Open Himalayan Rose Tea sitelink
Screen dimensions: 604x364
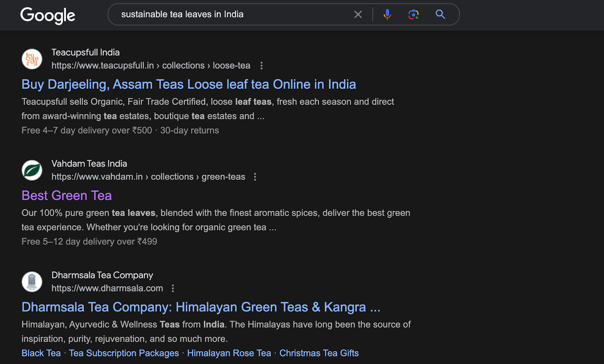(x=229, y=353)
